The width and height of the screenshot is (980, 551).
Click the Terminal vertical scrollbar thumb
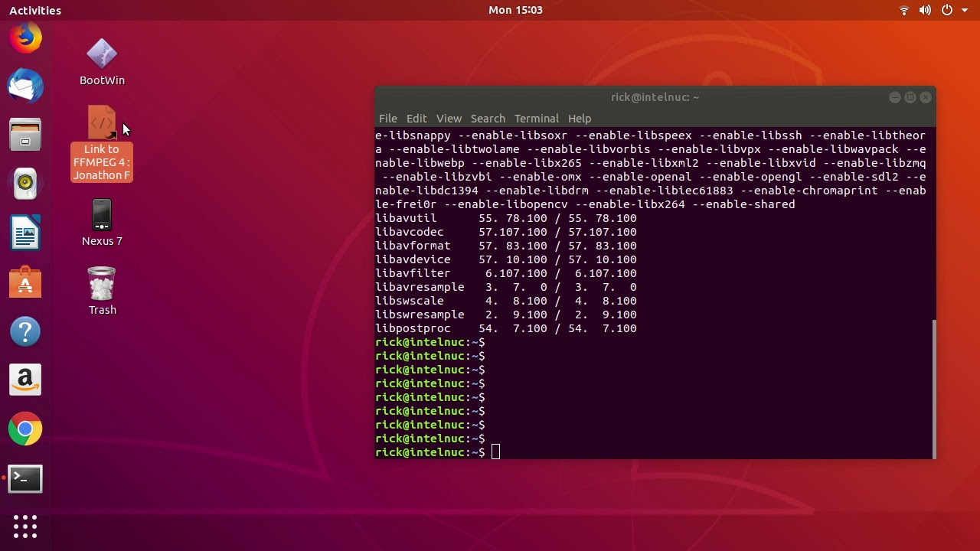(x=933, y=388)
